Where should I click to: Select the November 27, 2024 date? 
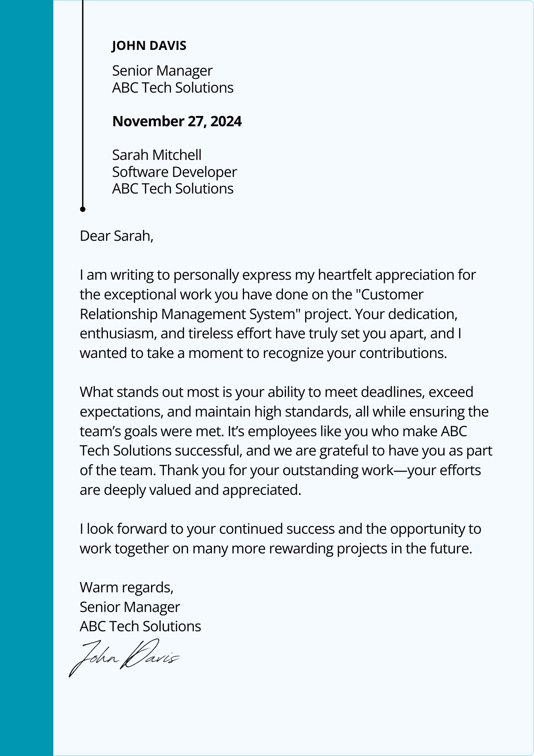tap(177, 121)
